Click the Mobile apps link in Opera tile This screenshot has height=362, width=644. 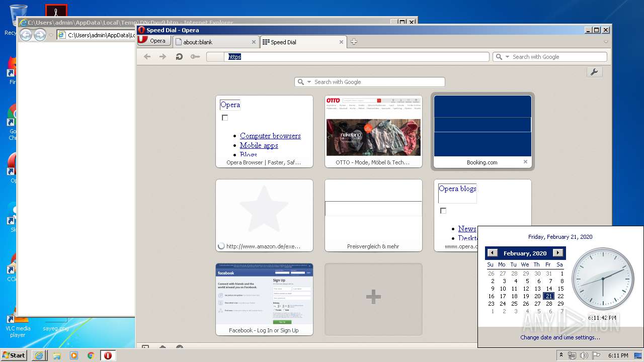tap(259, 145)
